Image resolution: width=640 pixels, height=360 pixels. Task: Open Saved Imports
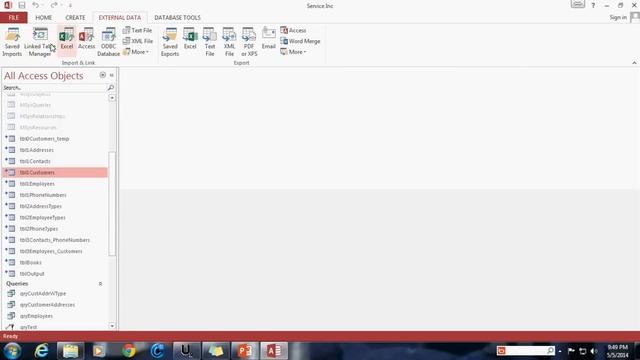click(x=12, y=42)
